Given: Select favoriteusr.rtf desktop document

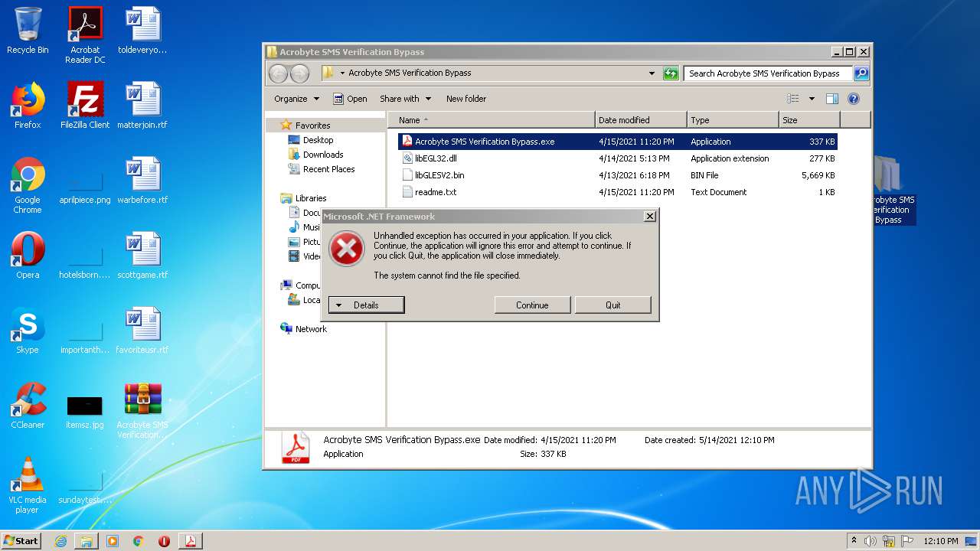Looking at the screenshot, I should [x=142, y=331].
